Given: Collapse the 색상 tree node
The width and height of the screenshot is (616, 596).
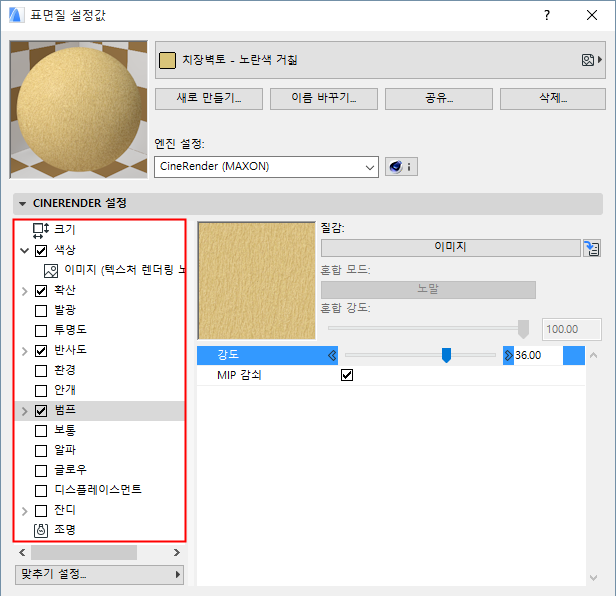Looking at the screenshot, I should [x=24, y=251].
